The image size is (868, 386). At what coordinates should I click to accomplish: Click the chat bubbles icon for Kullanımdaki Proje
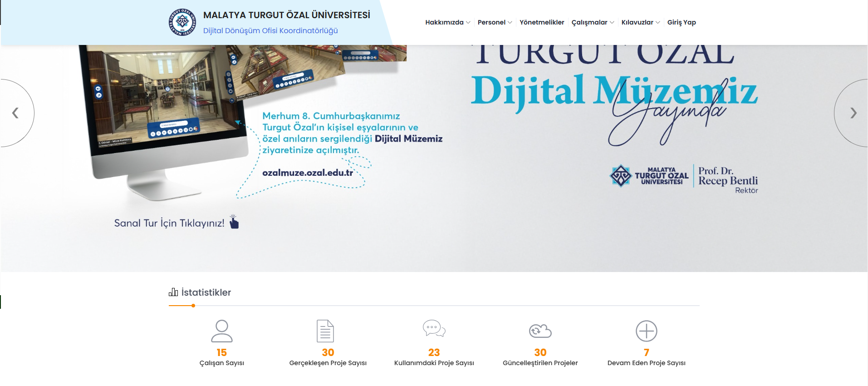[x=434, y=328]
